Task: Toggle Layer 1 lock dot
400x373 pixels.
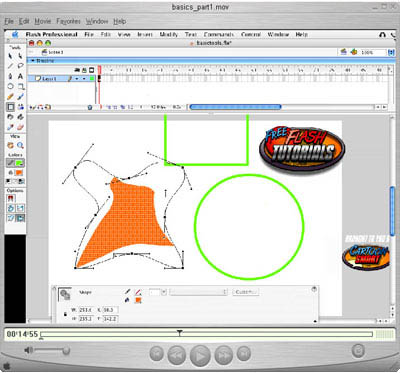Action: [84, 79]
